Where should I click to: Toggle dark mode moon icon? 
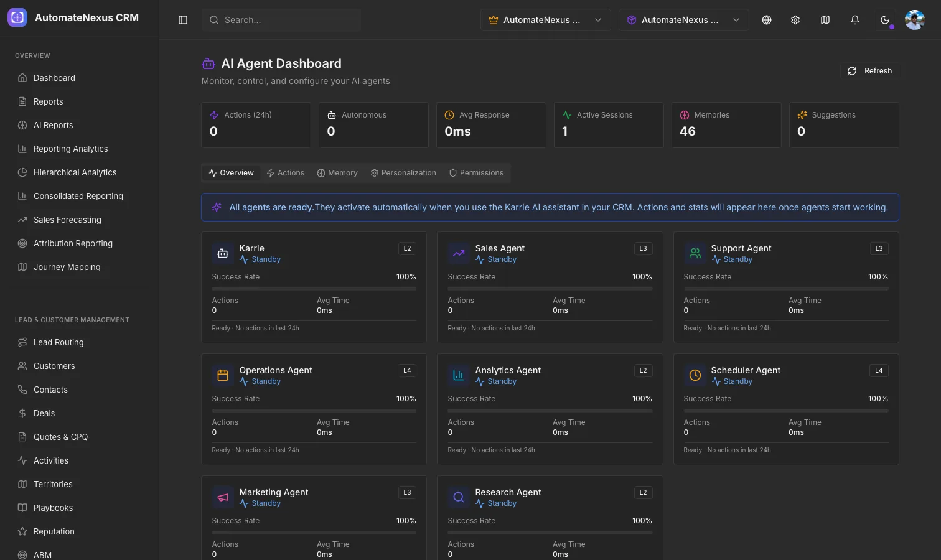tap(885, 20)
